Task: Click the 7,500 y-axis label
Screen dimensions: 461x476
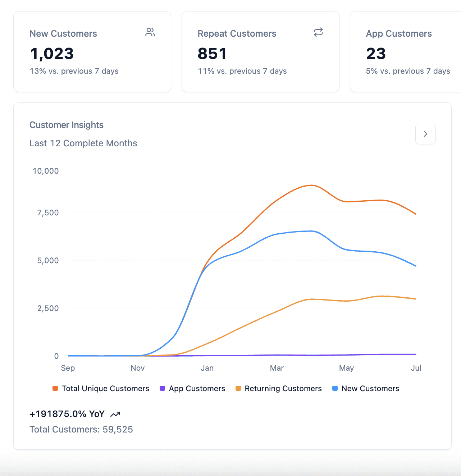Action: (48, 213)
